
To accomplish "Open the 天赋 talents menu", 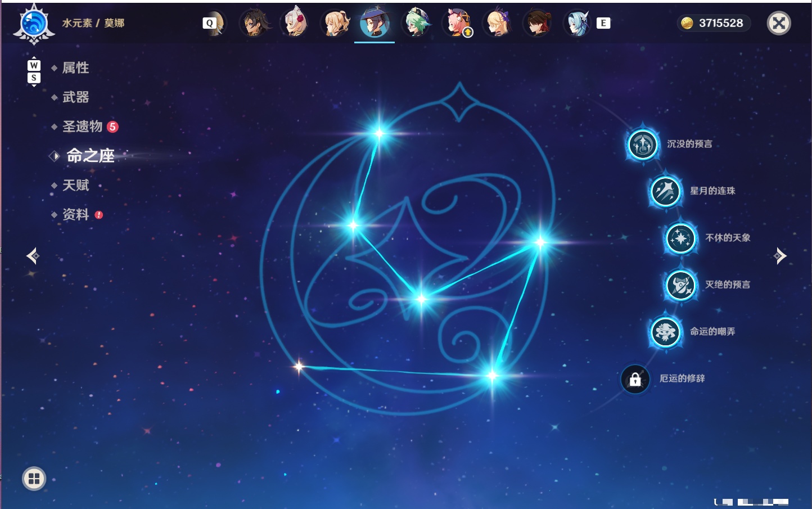I will [75, 185].
